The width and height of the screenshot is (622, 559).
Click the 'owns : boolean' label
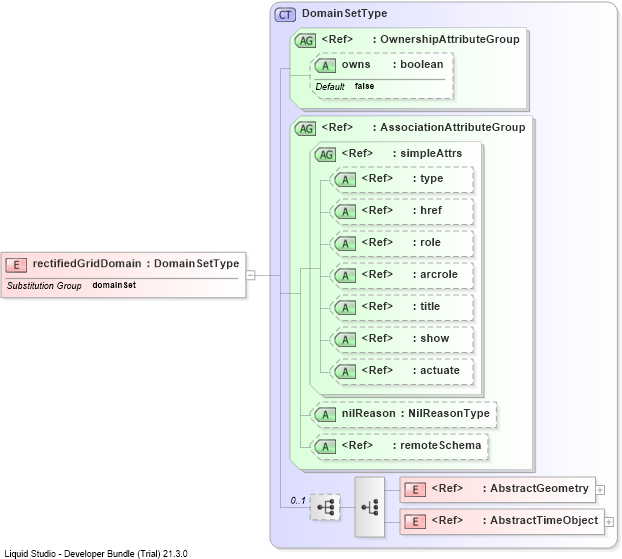coord(392,64)
